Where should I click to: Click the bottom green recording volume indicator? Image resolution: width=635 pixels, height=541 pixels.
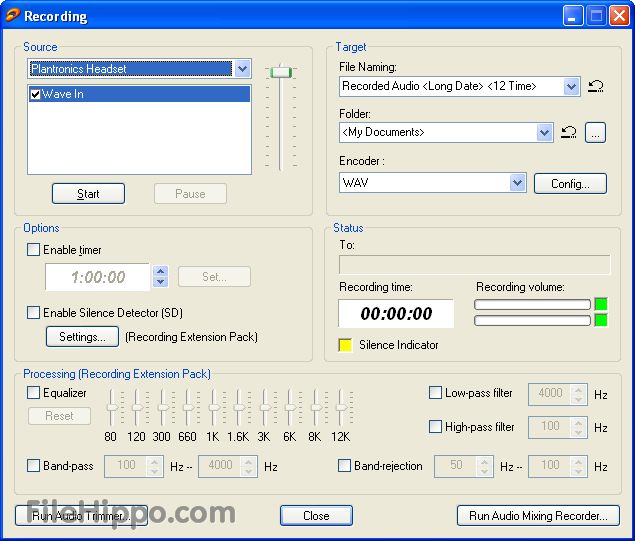click(x=600, y=320)
